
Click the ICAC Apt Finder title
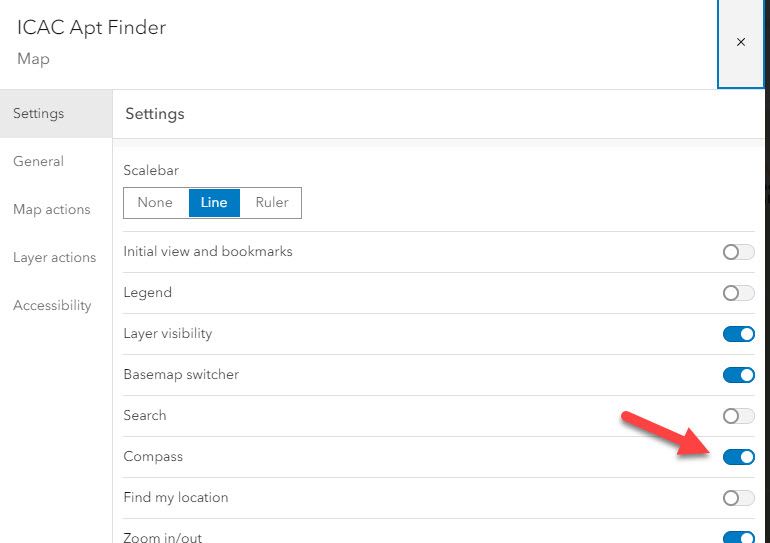point(92,27)
